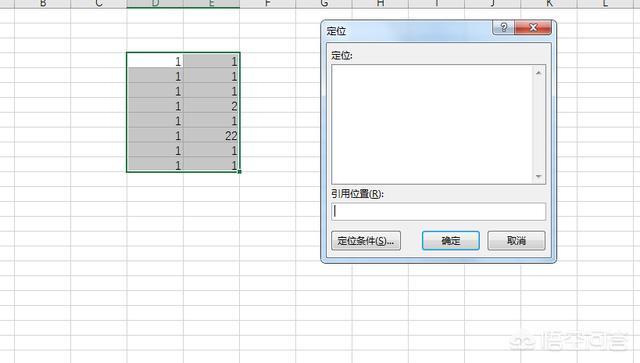The height and width of the screenshot is (363, 640).
Task: Click the list scrollbar down arrow
Action: [538, 176]
